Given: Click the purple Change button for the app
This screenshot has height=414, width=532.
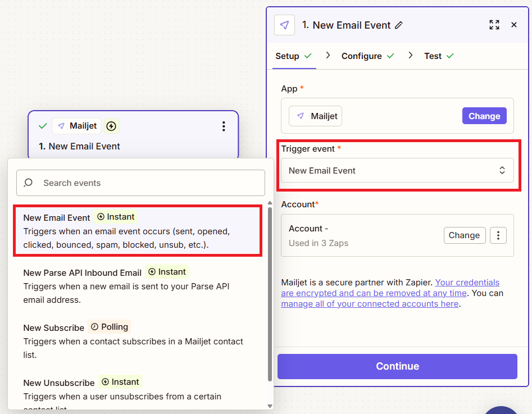Looking at the screenshot, I should 484,116.
